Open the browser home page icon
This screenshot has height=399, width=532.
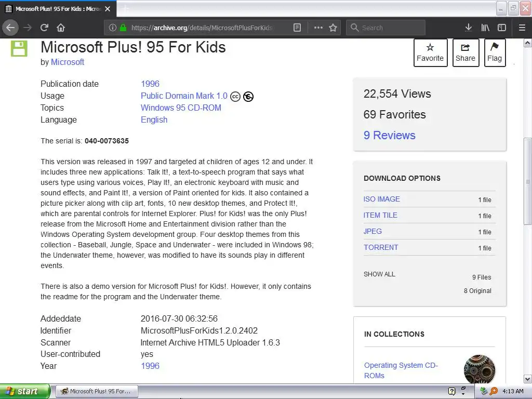61,28
